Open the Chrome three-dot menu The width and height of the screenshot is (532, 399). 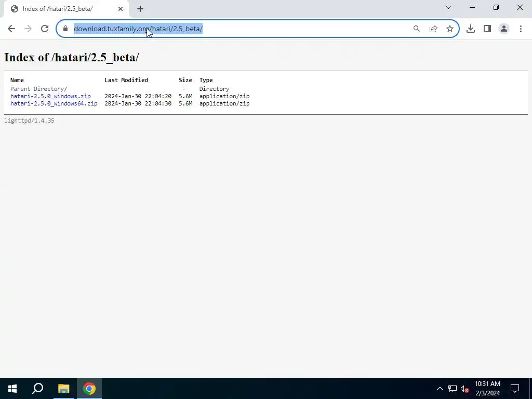tap(521, 29)
